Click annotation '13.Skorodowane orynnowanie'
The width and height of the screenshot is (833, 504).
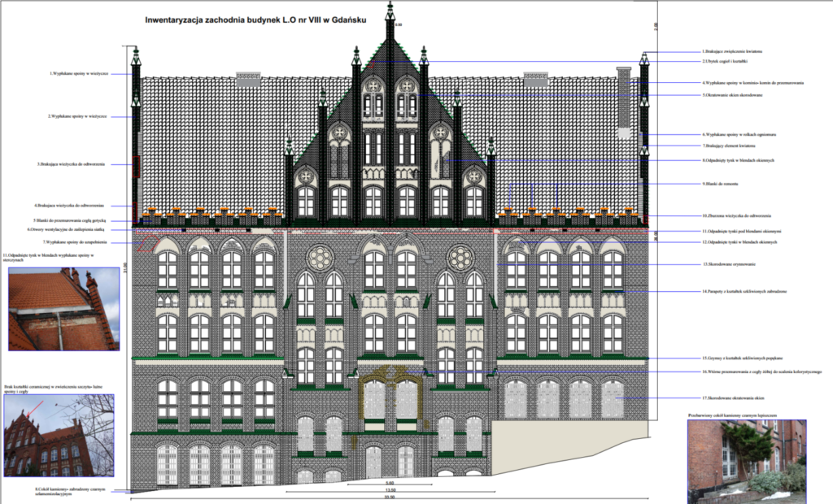pos(729,264)
